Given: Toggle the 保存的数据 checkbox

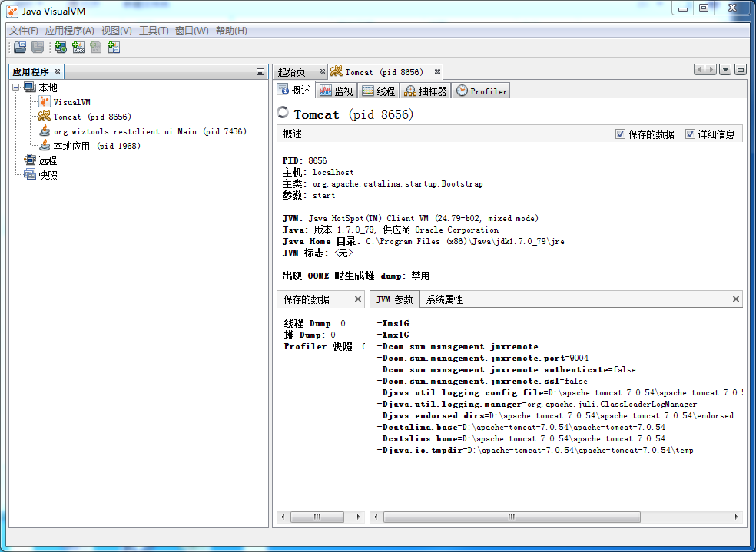Looking at the screenshot, I should point(621,134).
